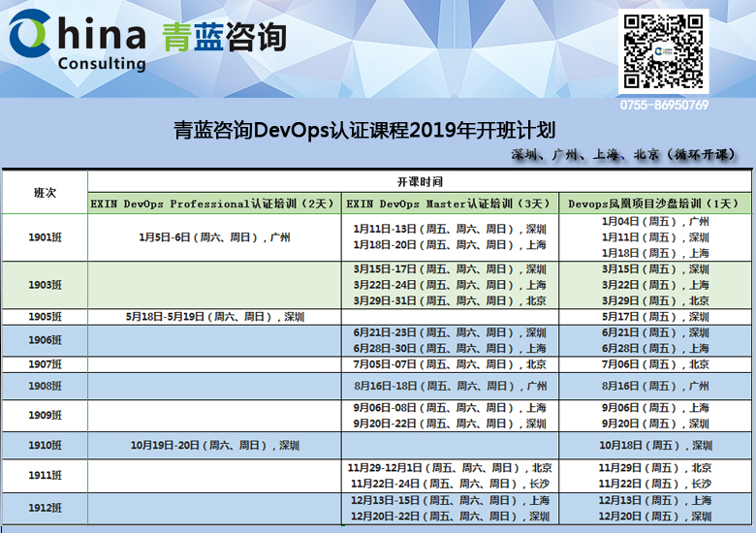Click the 青蓝咨询 brand text in the banner
This screenshot has width=756, height=533.
coord(225,36)
